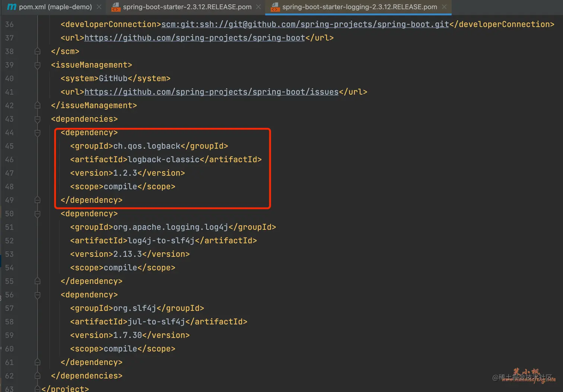Collapse the logback dependency on line 44
563x392 pixels.
coord(38,133)
